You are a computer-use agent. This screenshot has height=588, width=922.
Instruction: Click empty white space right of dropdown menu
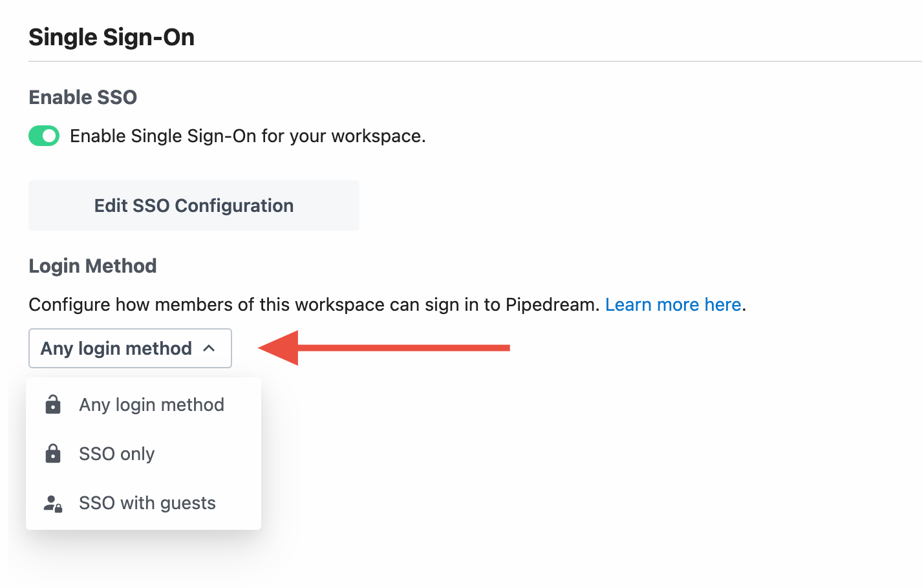pos(582,465)
